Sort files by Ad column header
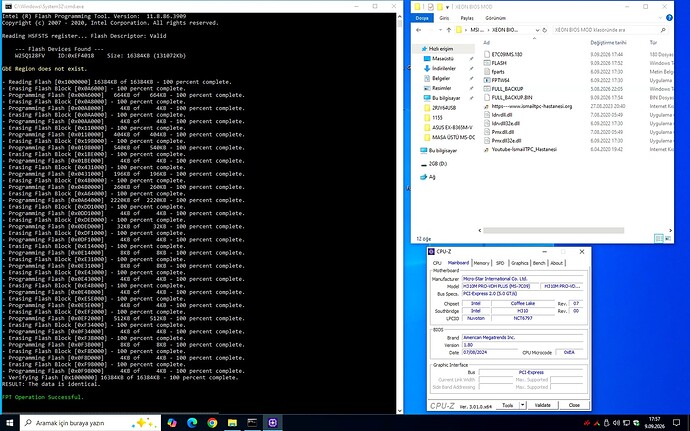Image resolution: width=690 pixels, height=431 pixels. coord(487,43)
